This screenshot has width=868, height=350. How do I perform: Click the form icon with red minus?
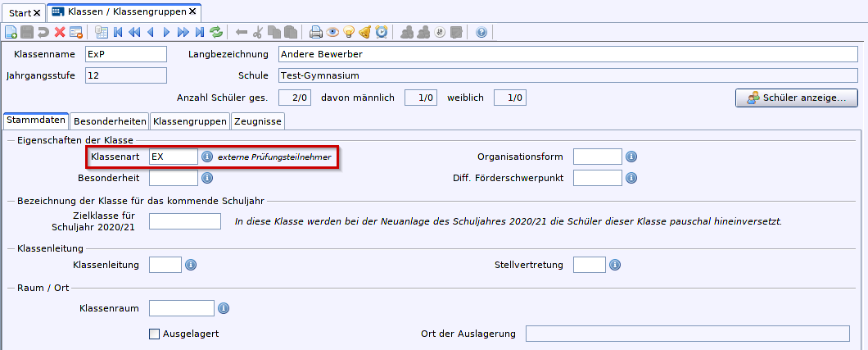[x=76, y=32]
